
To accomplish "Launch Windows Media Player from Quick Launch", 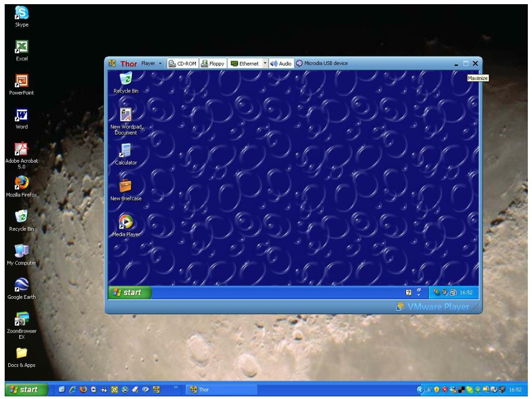I will (94, 390).
